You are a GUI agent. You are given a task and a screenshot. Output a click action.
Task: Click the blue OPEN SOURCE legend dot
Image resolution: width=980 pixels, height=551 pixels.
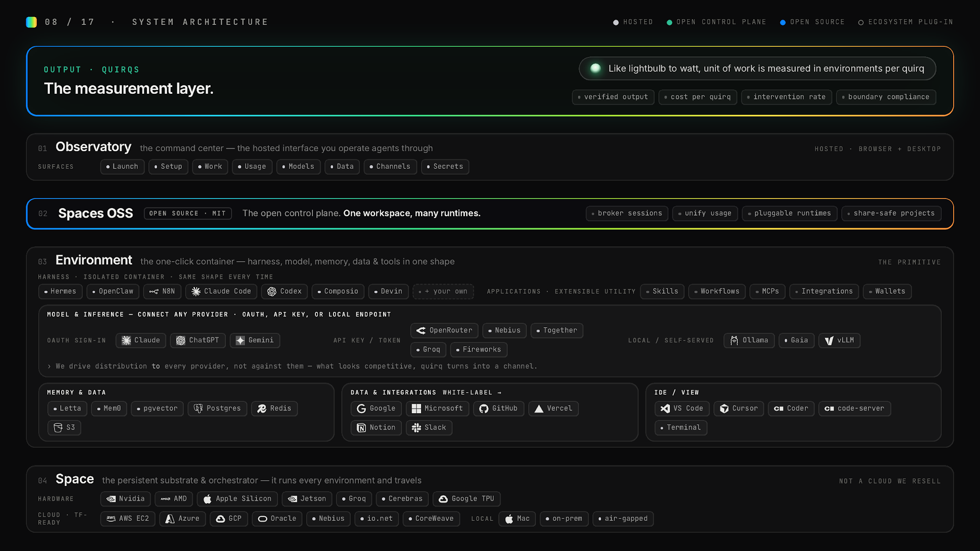click(x=783, y=22)
